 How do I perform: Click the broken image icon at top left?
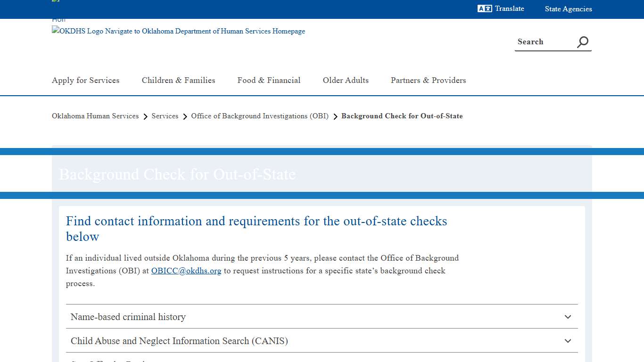click(x=55, y=1)
